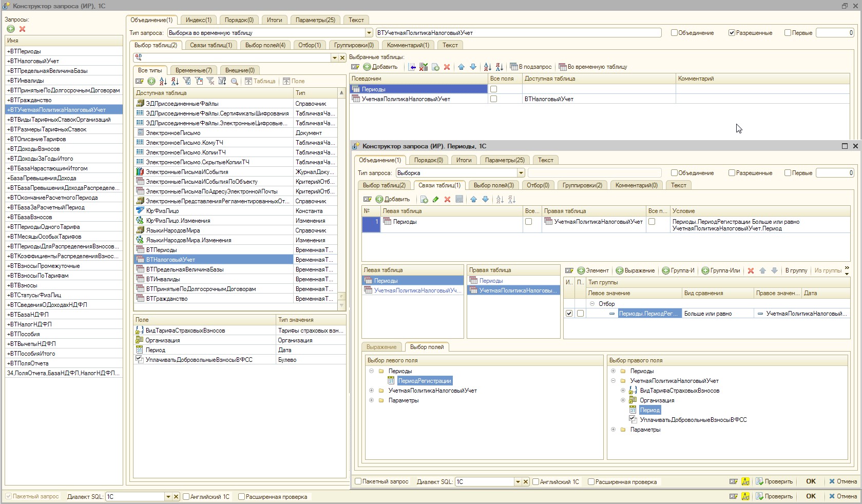
Task: Copy selected table in Выбранные таблицы toolbar
Action: pyautogui.click(x=435, y=67)
